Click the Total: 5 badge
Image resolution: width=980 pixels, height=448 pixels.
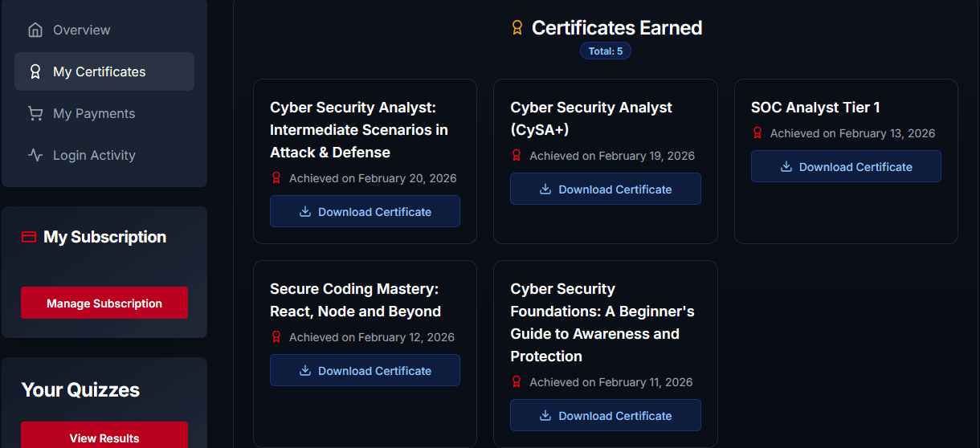coord(606,51)
